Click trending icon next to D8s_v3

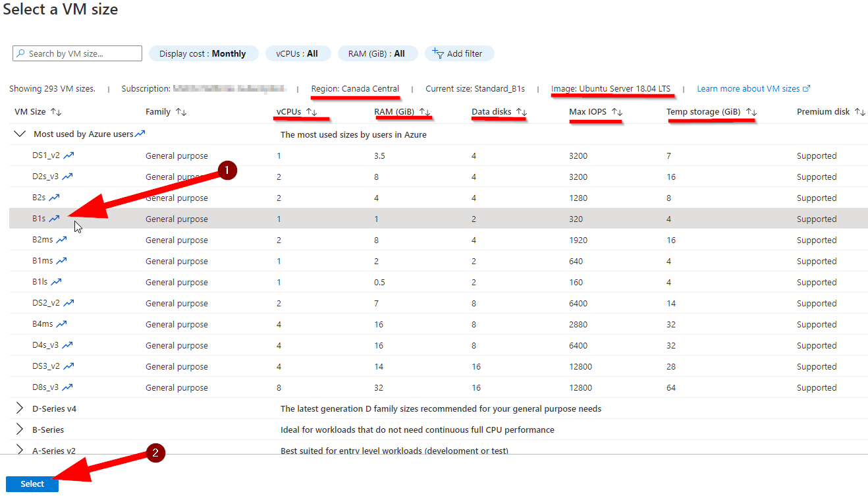pos(67,387)
